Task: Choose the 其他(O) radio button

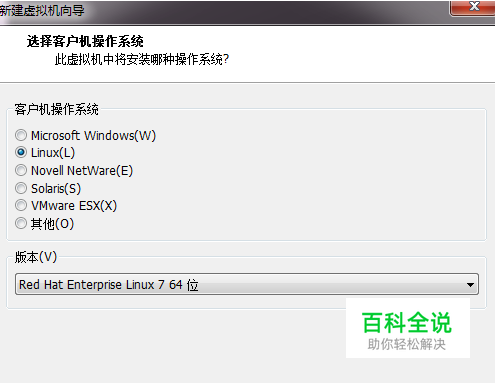Action: pyautogui.click(x=21, y=223)
